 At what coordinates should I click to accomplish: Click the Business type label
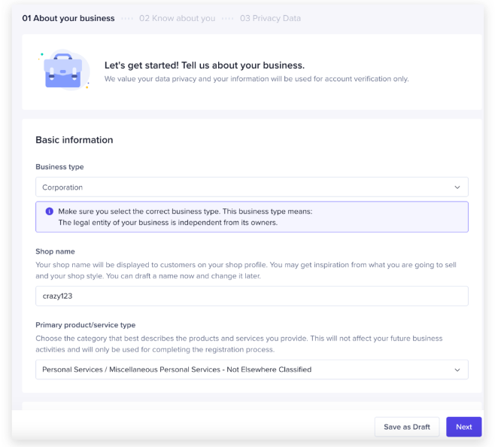(59, 167)
